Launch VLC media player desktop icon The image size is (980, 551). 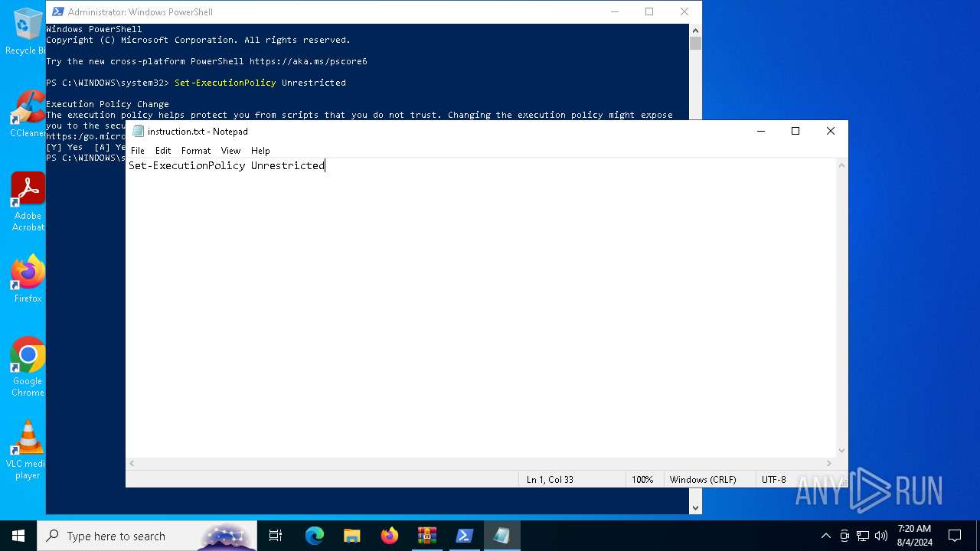click(28, 450)
